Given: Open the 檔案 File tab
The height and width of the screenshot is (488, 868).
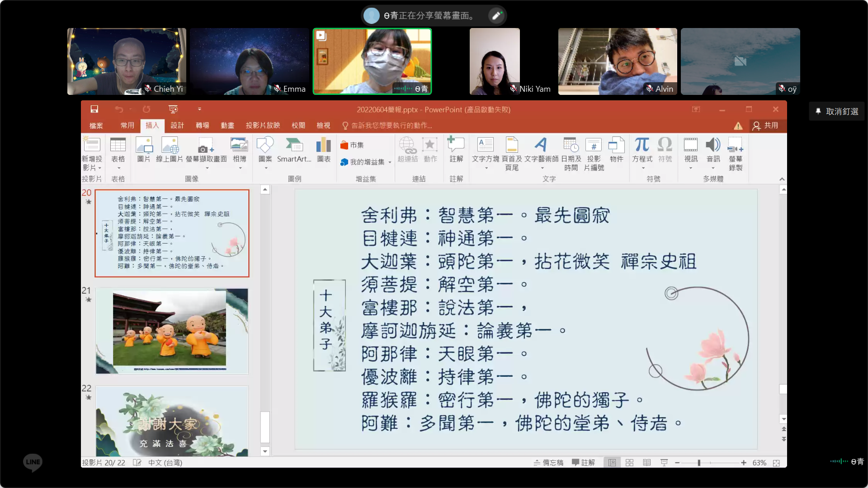Looking at the screenshot, I should pos(96,126).
